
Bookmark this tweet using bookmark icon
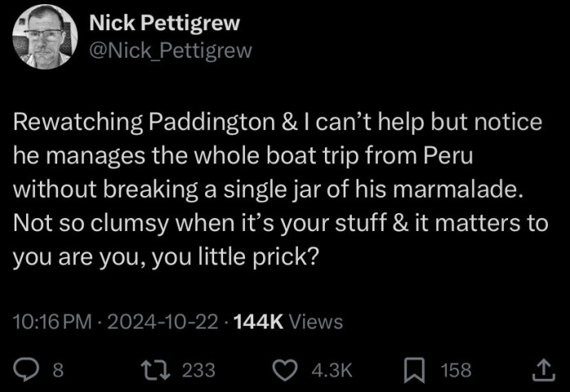[x=415, y=370]
